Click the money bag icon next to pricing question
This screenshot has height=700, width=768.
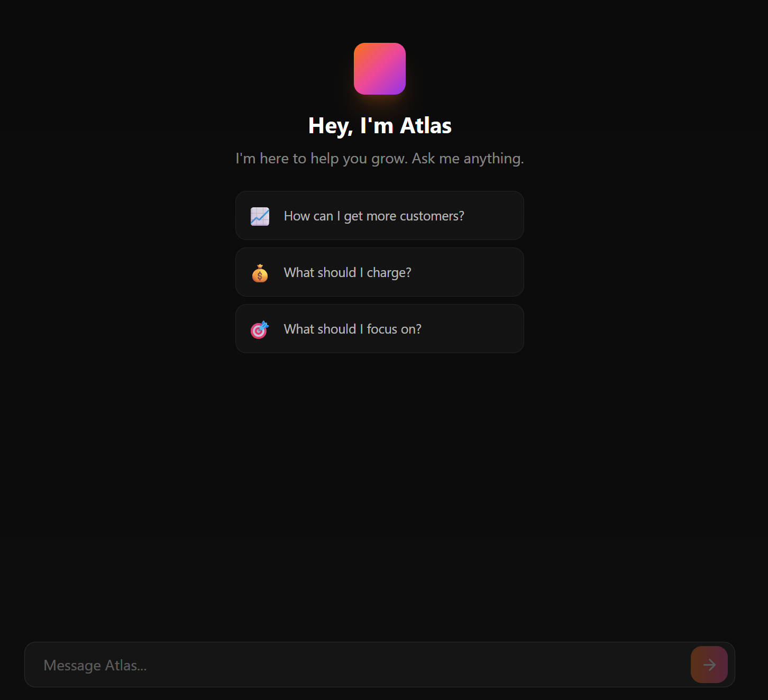pos(259,272)
